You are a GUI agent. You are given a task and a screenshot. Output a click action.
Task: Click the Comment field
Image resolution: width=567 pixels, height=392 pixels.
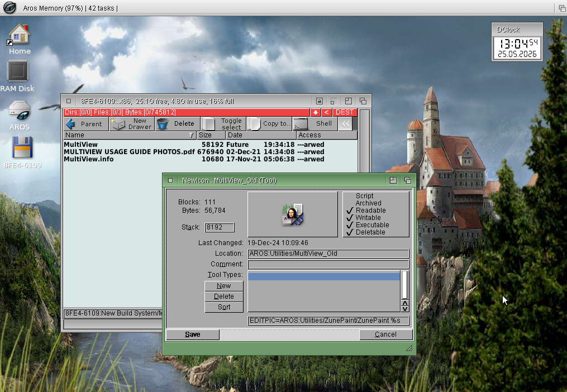[x=328, y=264]
